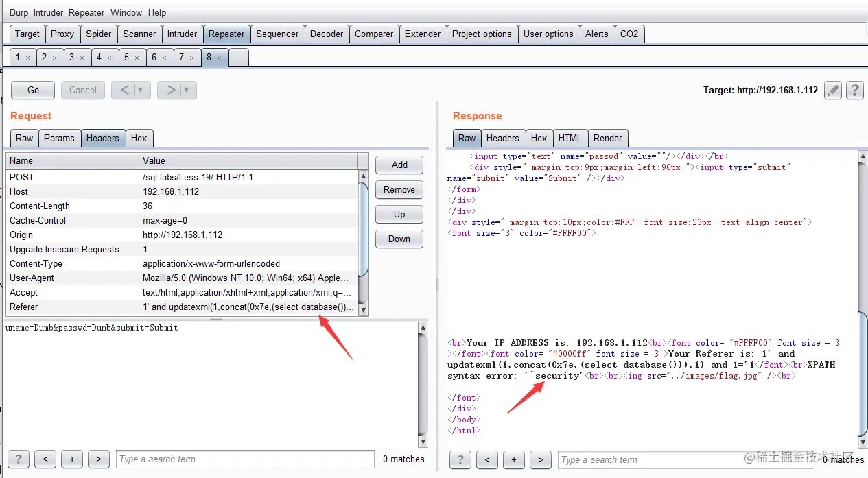Open new Repeater tab via ellipsis
Viewport: 868px width, 478px height.
coord(238,58)
